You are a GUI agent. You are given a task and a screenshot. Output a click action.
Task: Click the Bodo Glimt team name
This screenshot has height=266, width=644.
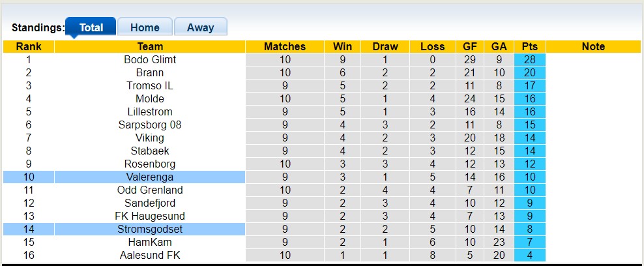[150, 59]
